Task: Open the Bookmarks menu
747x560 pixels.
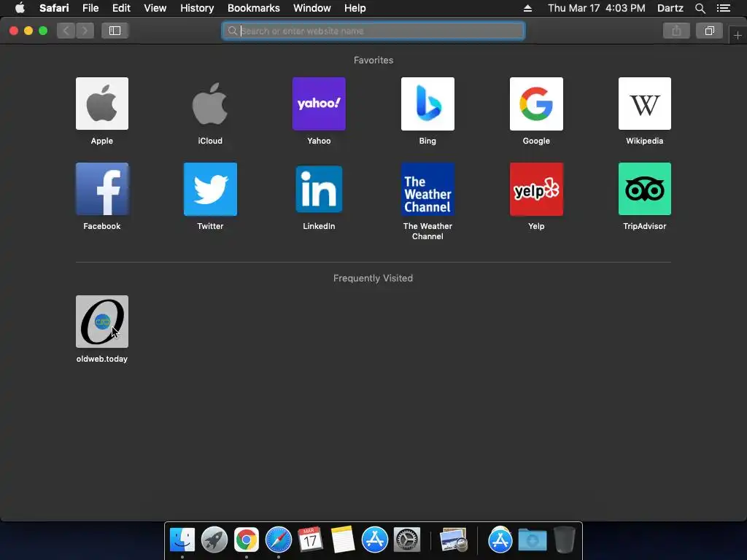Action: (x=253, y=8)
